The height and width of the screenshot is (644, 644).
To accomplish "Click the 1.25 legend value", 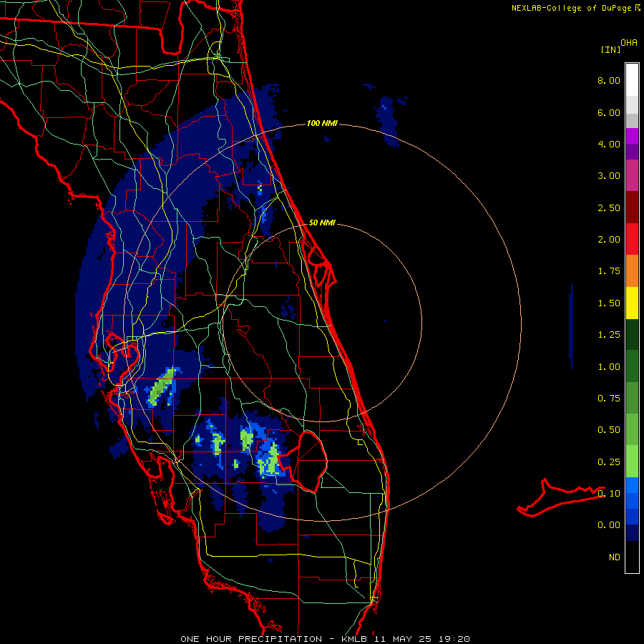I will pyautogui.click(x=609, y=335).
